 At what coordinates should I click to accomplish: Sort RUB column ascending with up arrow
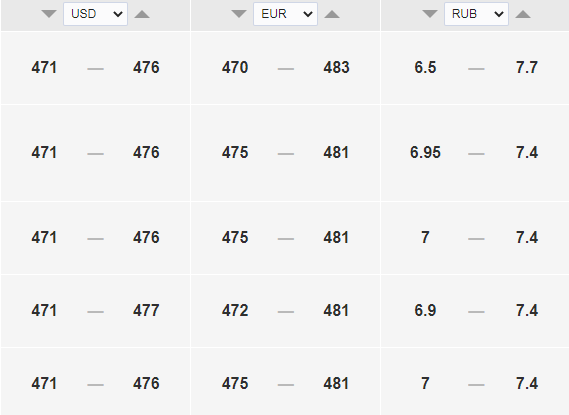pyautogui.click(x=523, y=14)
